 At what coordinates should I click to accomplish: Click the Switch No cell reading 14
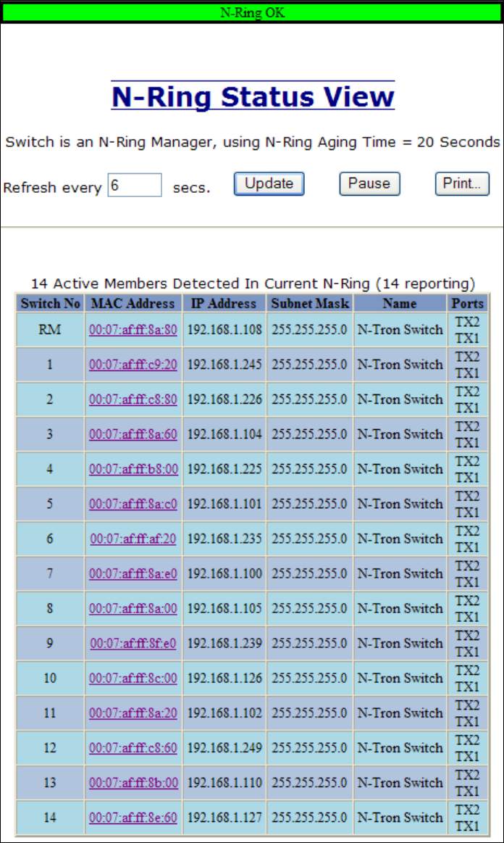click(50, 817)
